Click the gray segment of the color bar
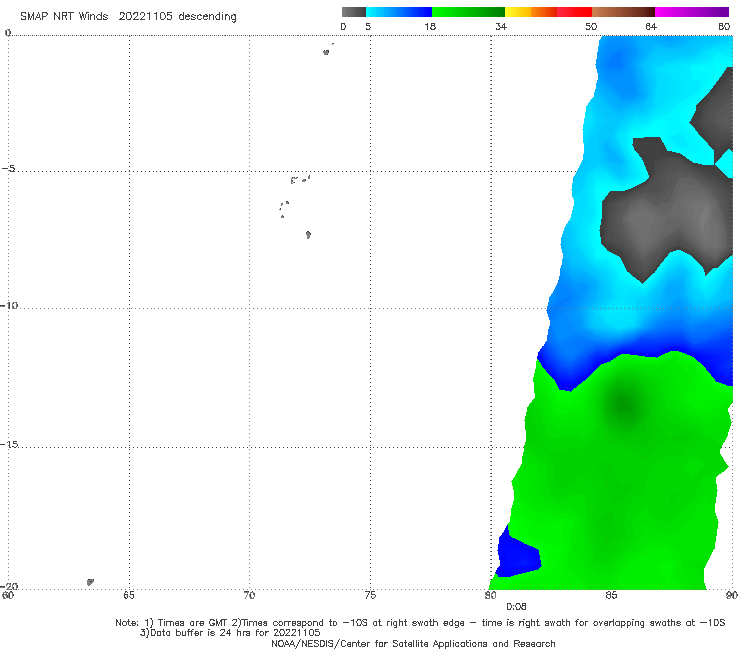740x650 pixels. click(x=354, y=12)
